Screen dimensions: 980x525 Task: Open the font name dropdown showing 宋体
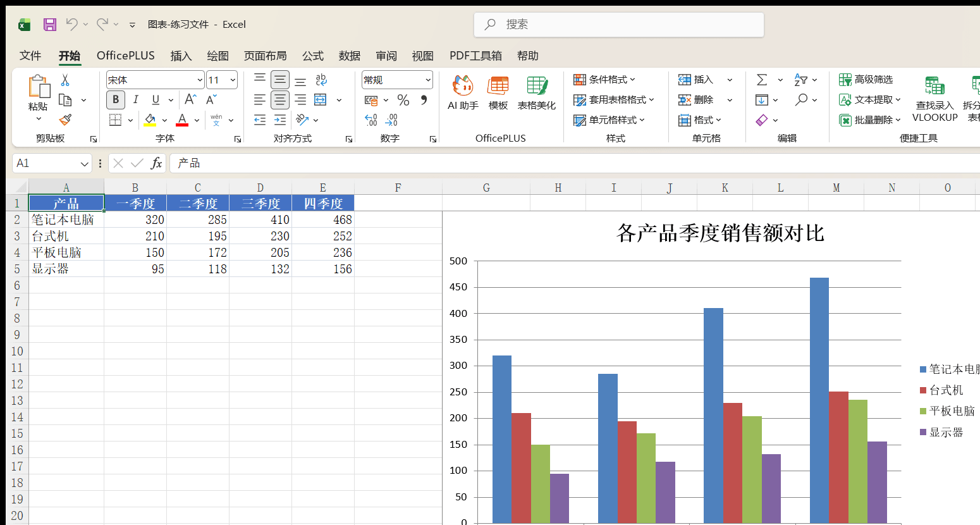coord(200,80)
